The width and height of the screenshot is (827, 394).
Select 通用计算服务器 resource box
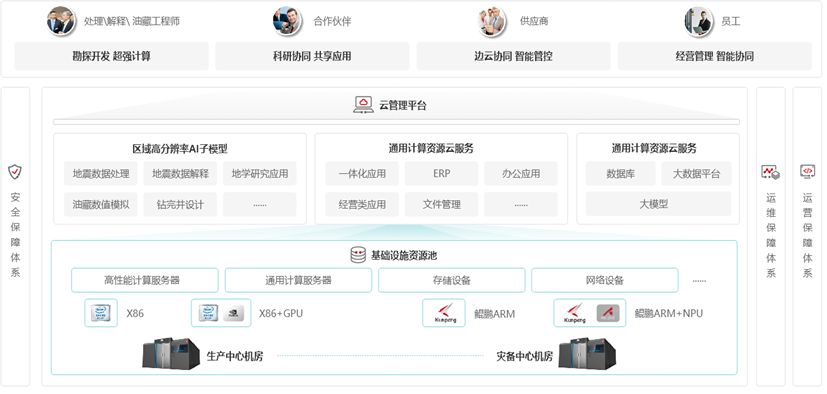(299, 280)
